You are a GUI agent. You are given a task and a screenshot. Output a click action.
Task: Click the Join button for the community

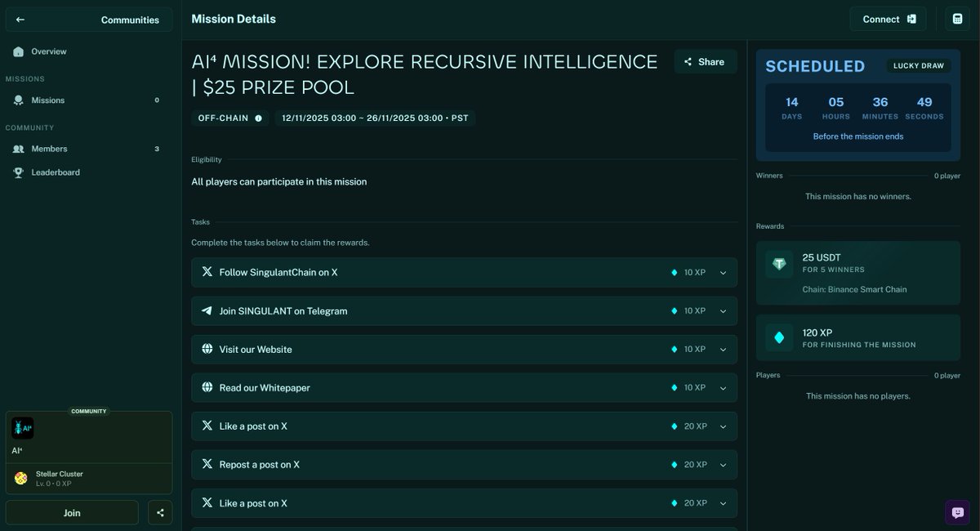pyautogui.click(x=72, y=512)
